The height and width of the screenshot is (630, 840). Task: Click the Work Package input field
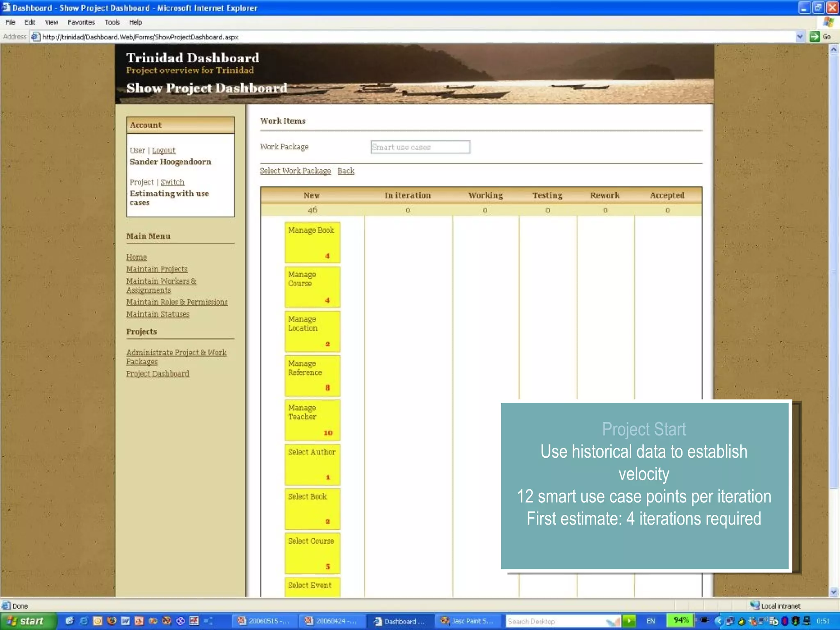[420, 147]
